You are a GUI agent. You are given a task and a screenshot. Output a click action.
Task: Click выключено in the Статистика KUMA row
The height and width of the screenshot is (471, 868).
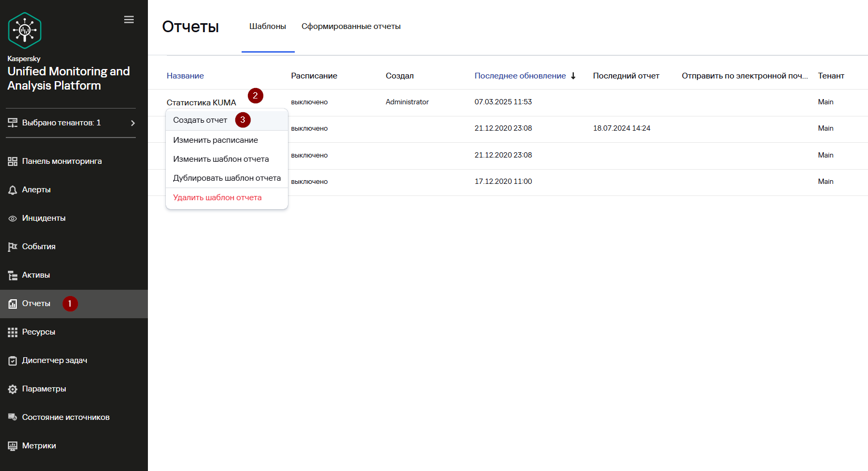[310, 102]
